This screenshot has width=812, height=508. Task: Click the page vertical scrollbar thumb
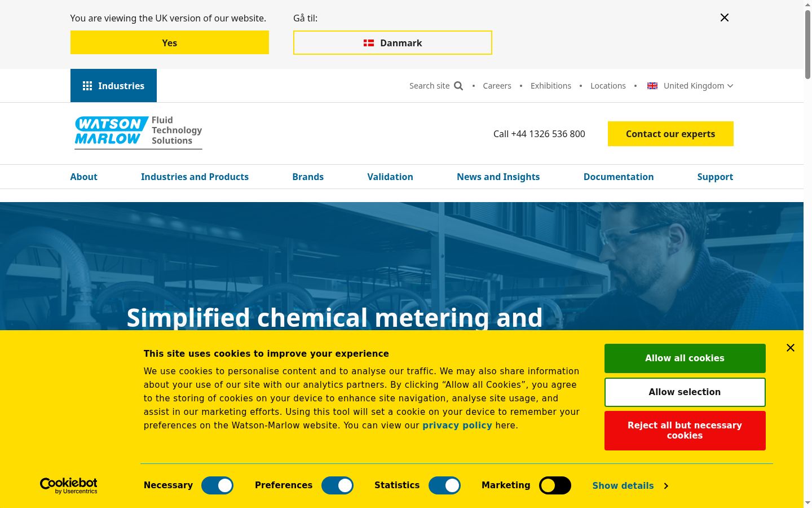click(x=807, y=44)
